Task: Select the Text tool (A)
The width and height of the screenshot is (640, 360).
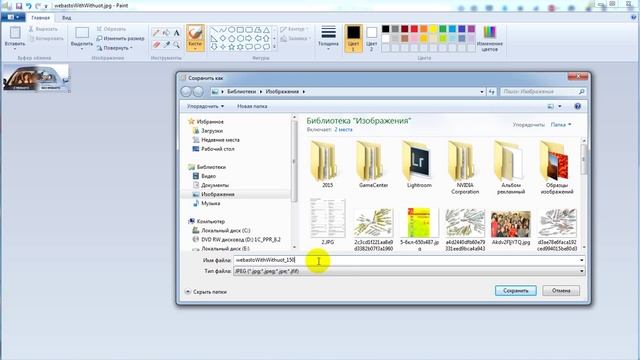Action: point(176,33)
